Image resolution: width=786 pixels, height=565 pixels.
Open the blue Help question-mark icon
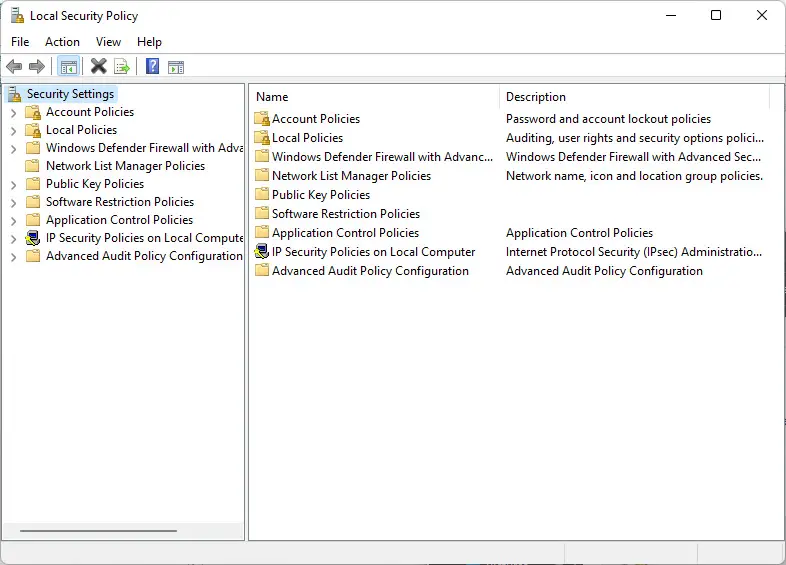click(152, 66)
